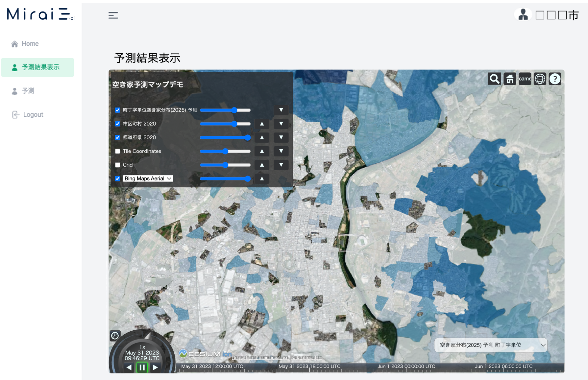Jump timeline to Jun 1 06:00 marker
The height and width of the screenshot is (380, 588).
pos(503,367)
